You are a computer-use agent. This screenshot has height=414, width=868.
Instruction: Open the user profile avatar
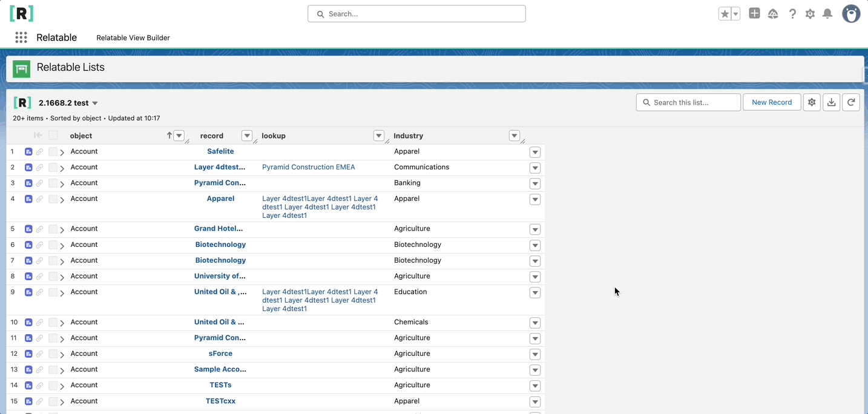851,14
